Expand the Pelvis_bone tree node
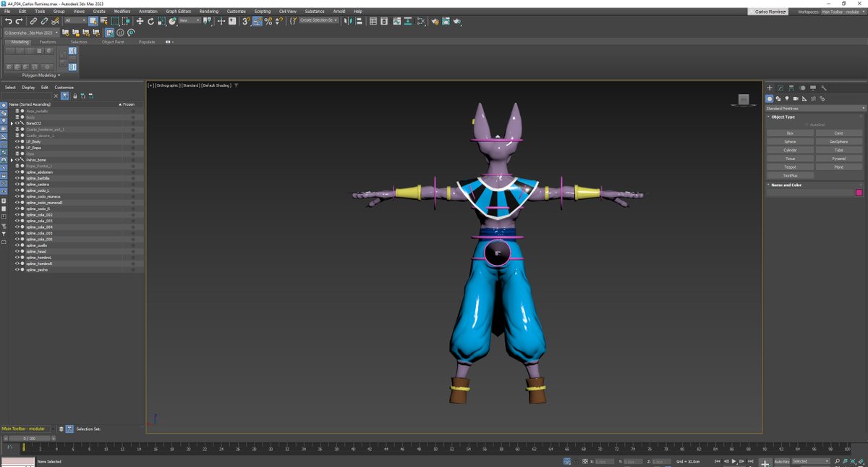Image resolution: width=868 pixels, height=467 pixels. click(12, 160)
